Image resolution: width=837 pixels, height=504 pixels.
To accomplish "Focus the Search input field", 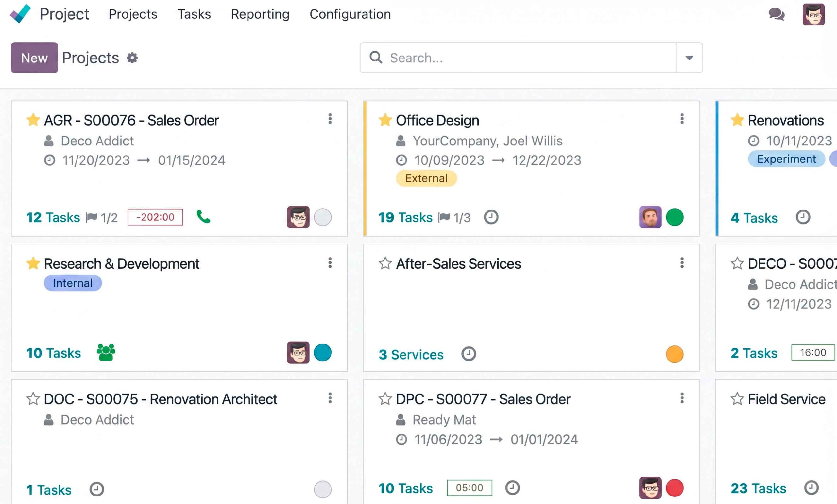I will (518, 58).
